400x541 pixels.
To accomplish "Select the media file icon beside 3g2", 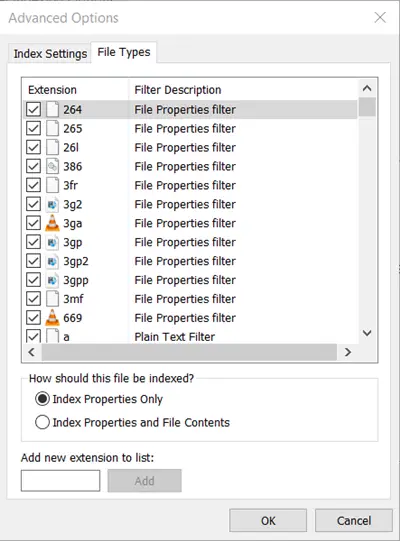I will click(52, 204).
